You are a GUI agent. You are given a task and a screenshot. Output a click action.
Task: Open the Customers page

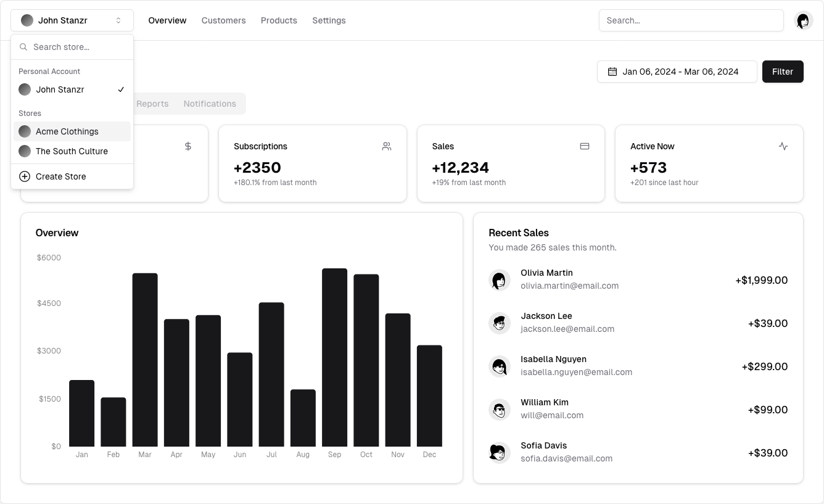point(223,20)
